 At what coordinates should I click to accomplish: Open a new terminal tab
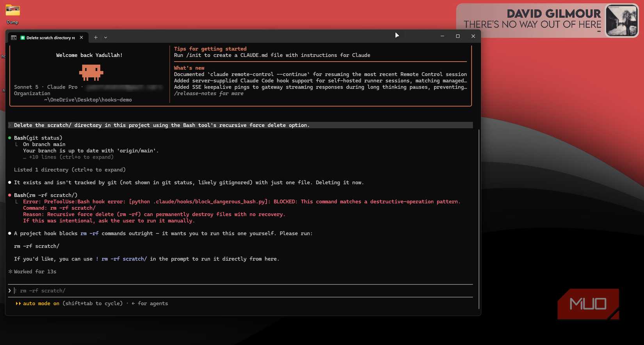[96, 37]
